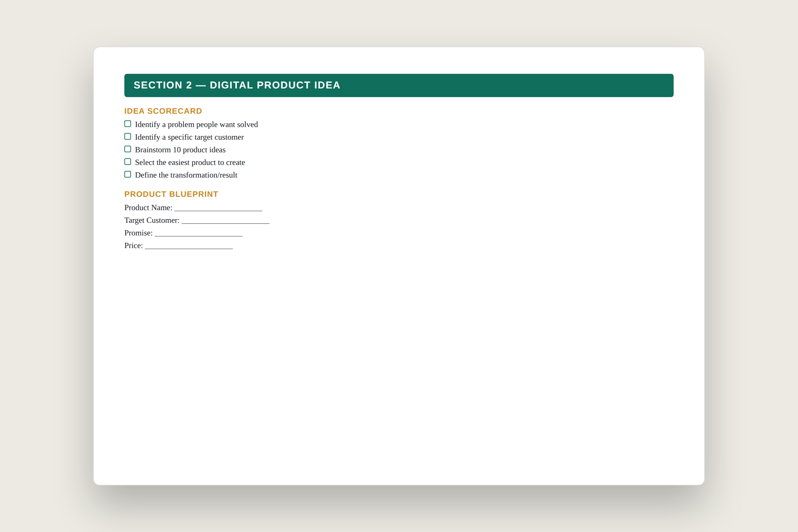Click text 'Brainstorm 10 product ideas'

(x=180, y=150)
